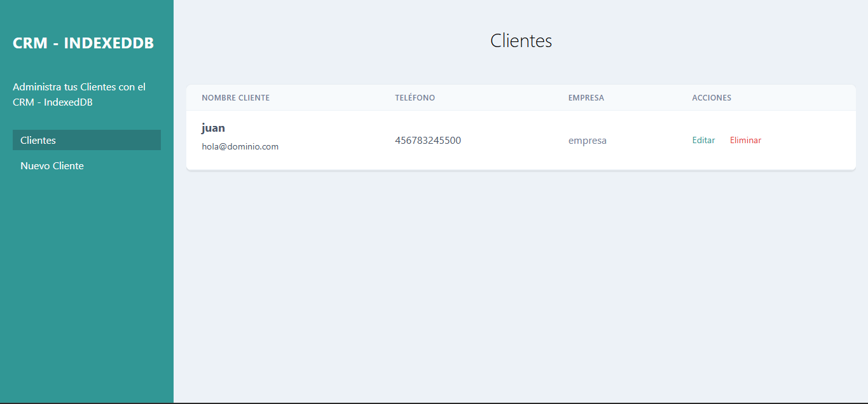
Task: Open the Clientes sidebar item
Action: pyautogui.click(x=86, y=140)
